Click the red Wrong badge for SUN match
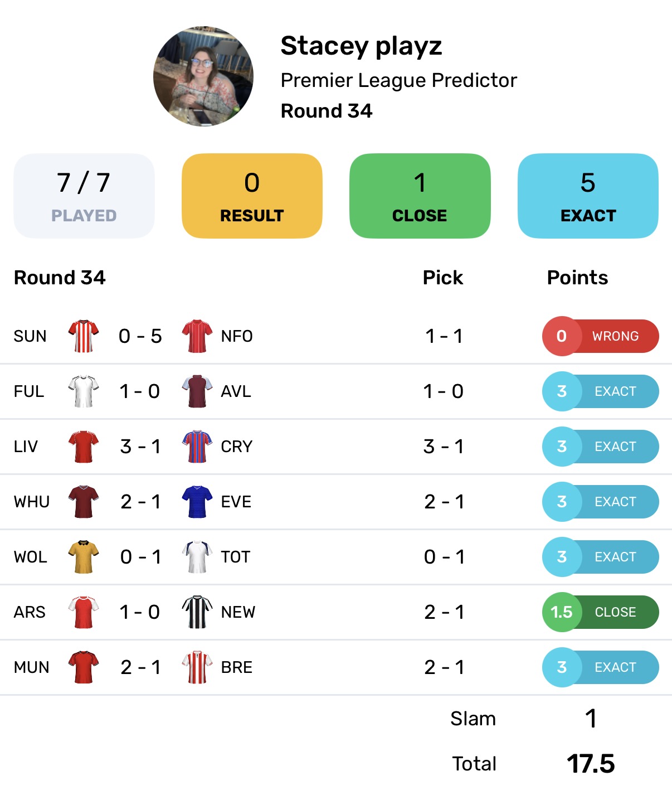The image size is (672, 795). point(601,336)
